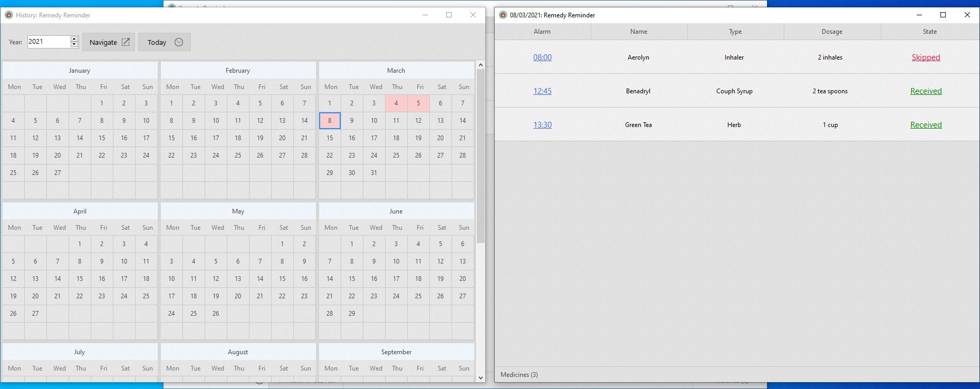Click the 08/03/2021 window app icon
The height and width of the screenshot is (389, 980).
click(x=503, y=15)
